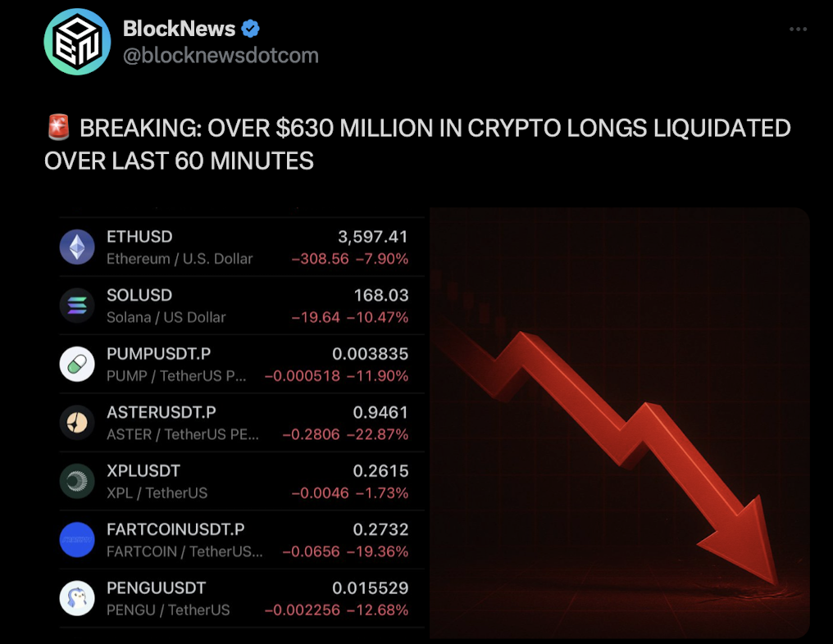Open the three-dot more options menu

(798, 29)
